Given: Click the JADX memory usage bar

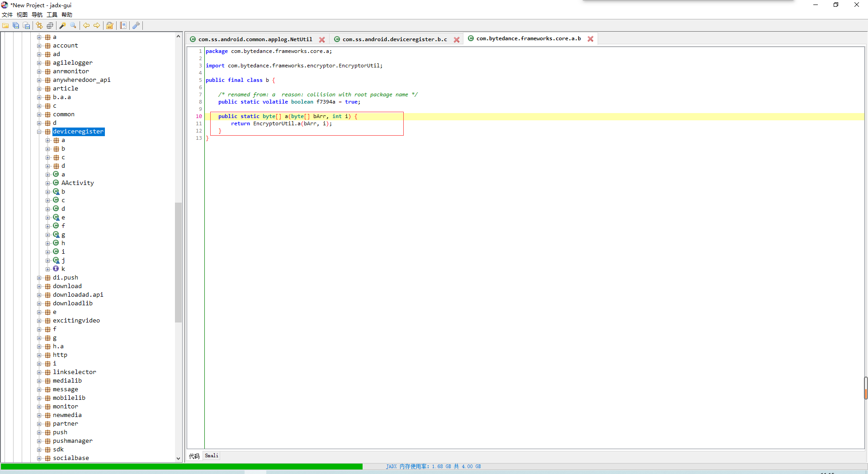Looking at the screenshot, I should (434, 466).
